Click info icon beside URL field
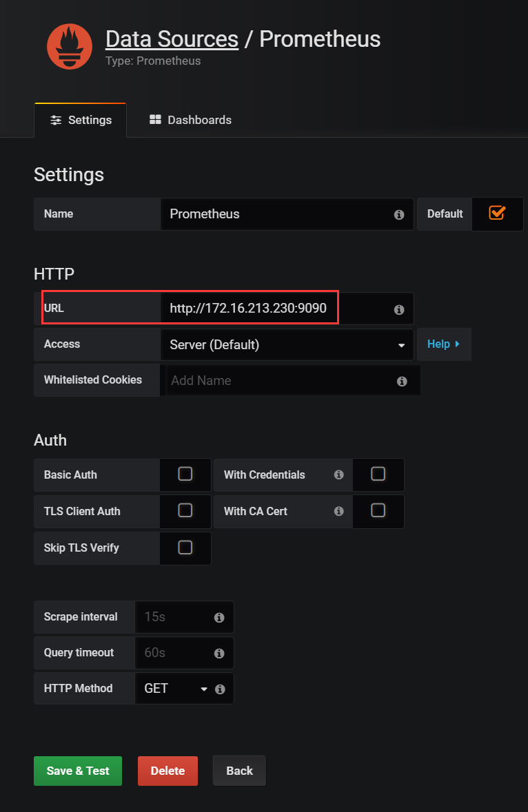The width and height of the screenshot is (528, 812). point(399,310)
